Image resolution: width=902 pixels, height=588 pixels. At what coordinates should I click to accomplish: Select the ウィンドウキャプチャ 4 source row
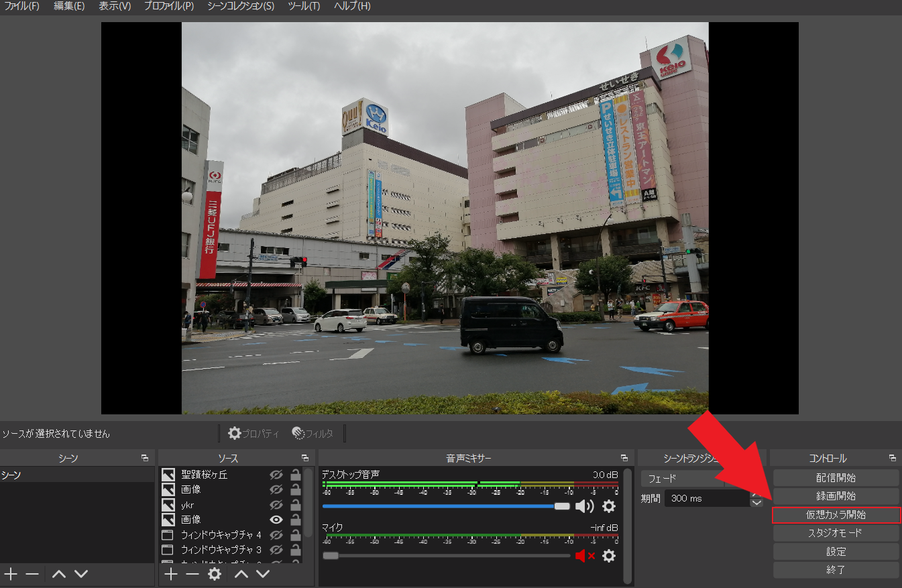[x=231, y=535]
